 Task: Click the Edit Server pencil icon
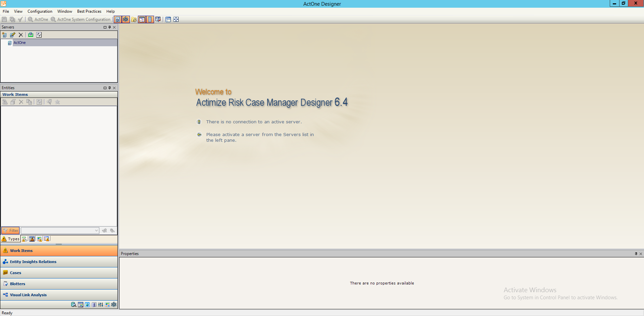pos(13,35)
